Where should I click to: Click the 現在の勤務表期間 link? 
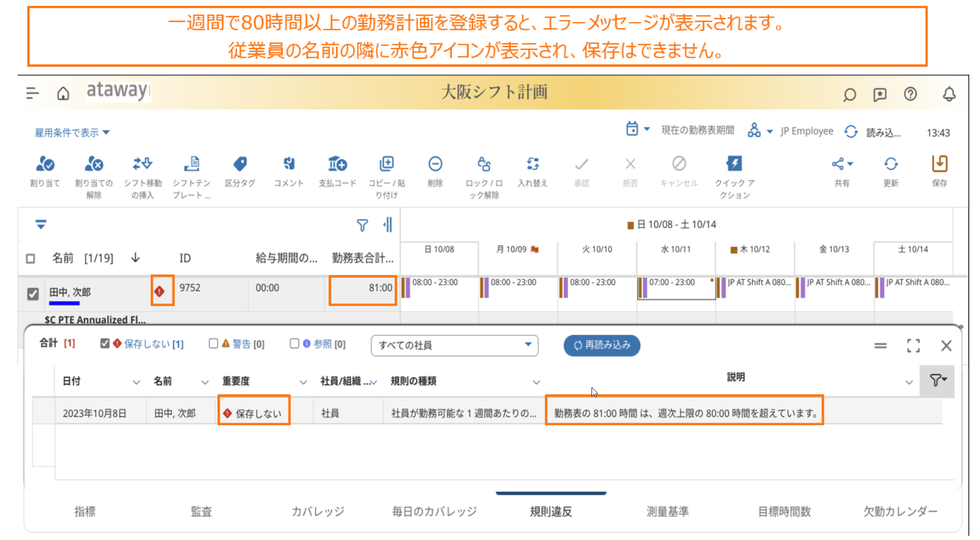coord(697,130)
